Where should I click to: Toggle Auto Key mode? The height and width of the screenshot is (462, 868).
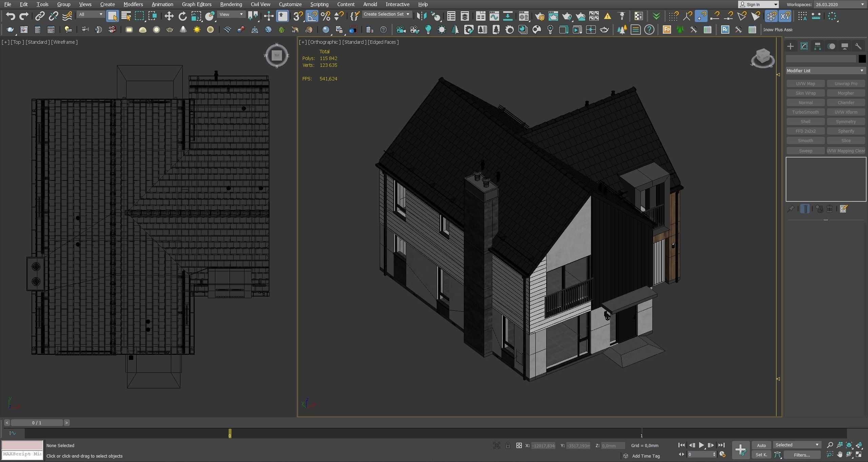tap(761, 445)
